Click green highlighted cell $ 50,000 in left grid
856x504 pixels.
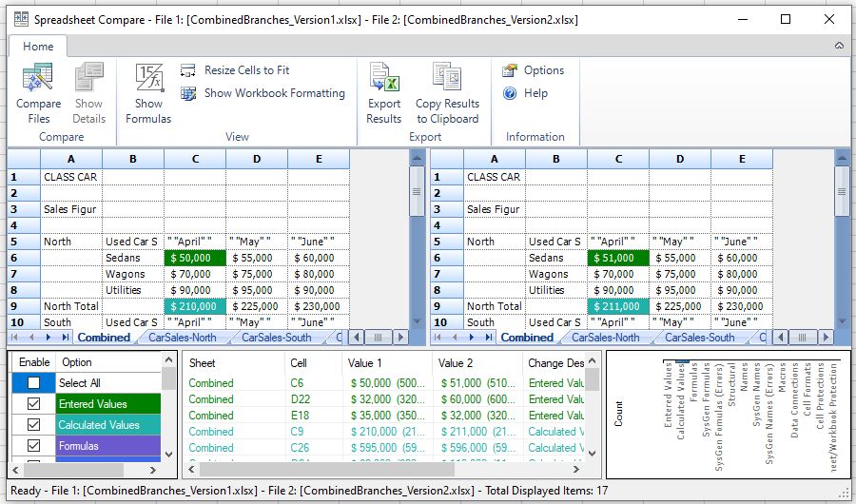195,258
